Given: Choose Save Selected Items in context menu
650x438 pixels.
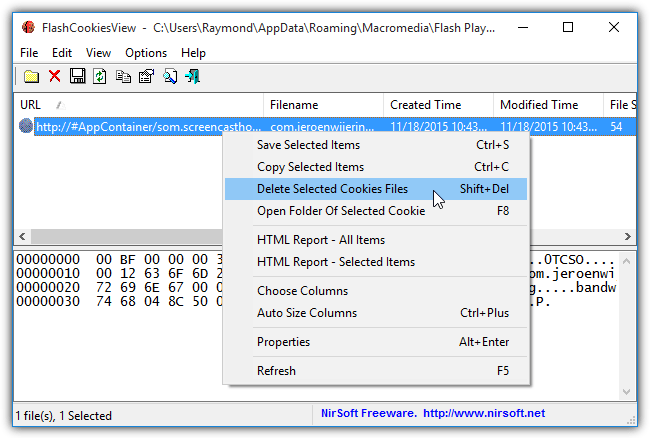Looking at the screenshot, I should coord(376,145).
